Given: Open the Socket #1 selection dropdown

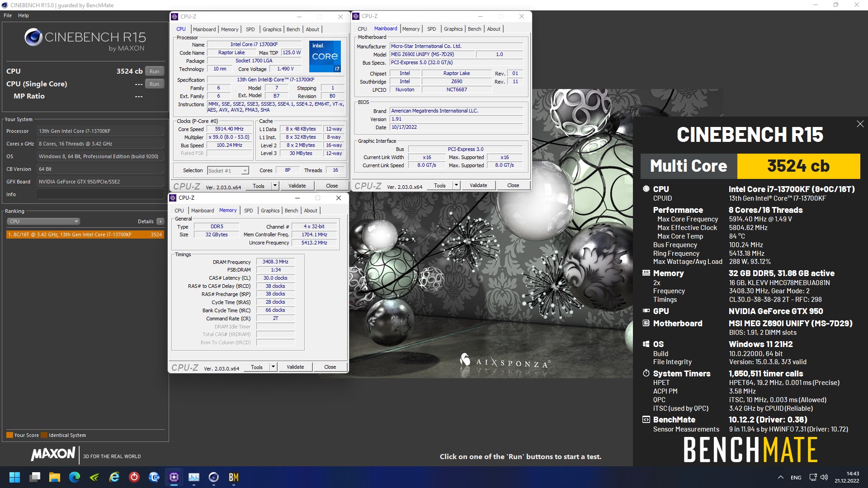Looking at the screenshot, I should (228, 170).
